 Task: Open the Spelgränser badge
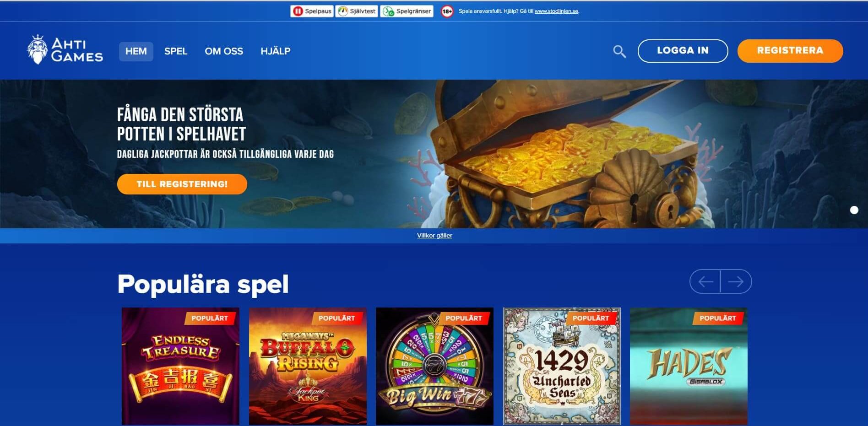coord(407,11)
